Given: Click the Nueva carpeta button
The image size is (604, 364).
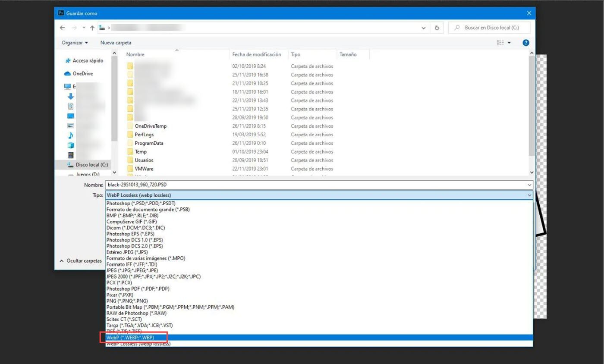Looking at the screenshot, I should coord(115,43).
